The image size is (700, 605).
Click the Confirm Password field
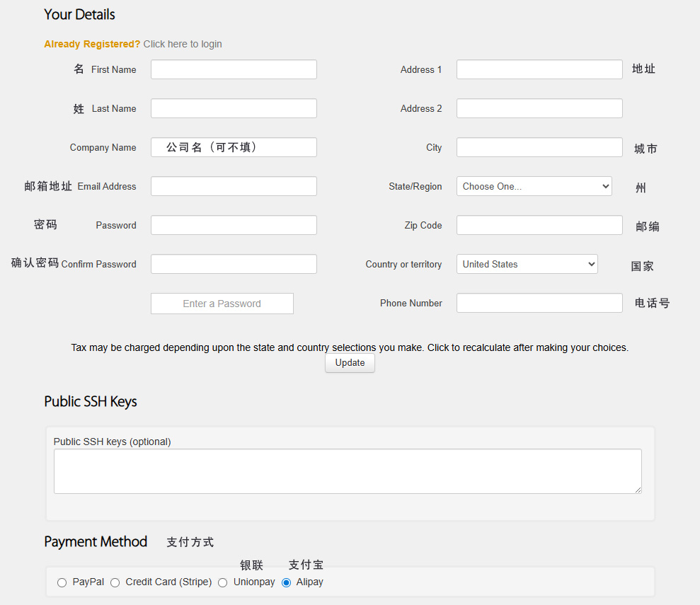[x=234, y=264]
